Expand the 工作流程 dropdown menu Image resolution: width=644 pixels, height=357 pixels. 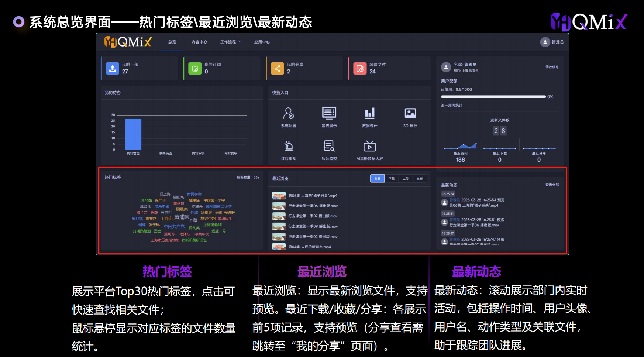click(231, 42)
